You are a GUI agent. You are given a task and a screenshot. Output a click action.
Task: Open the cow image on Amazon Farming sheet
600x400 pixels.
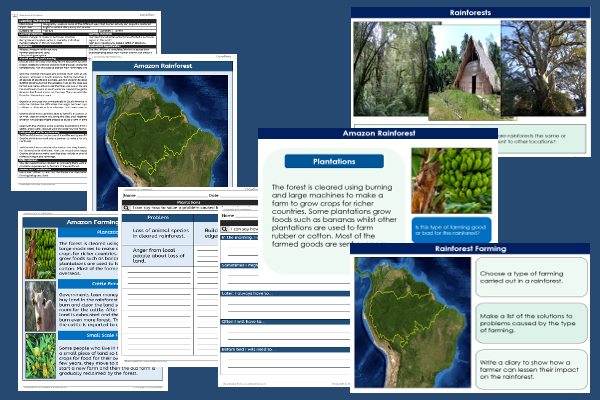click(x=41, y=306)
